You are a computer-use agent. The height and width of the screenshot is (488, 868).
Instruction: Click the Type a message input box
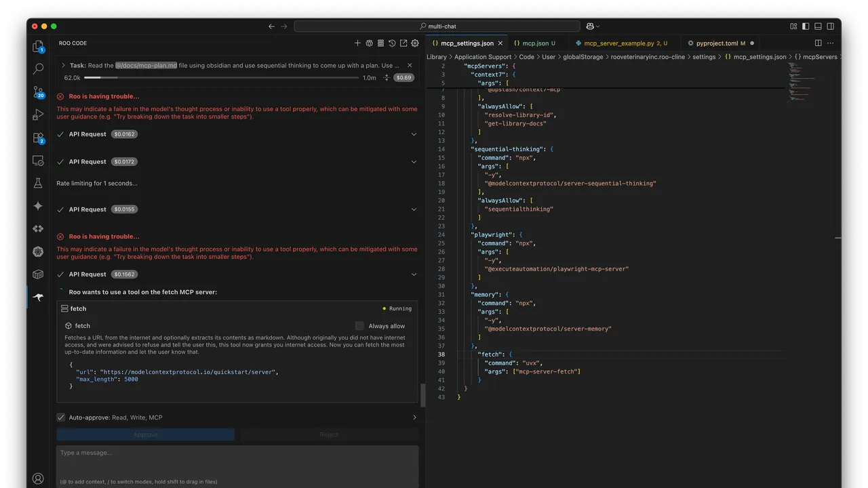(237, 466)
